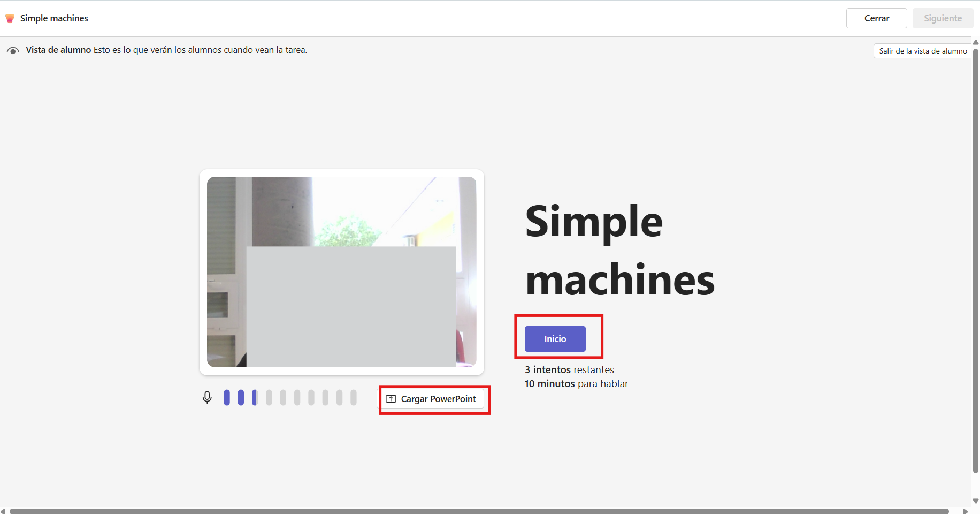980x514 pixels.
Task: Click the Simple machines title in the header
Action: tap(54, 18)
